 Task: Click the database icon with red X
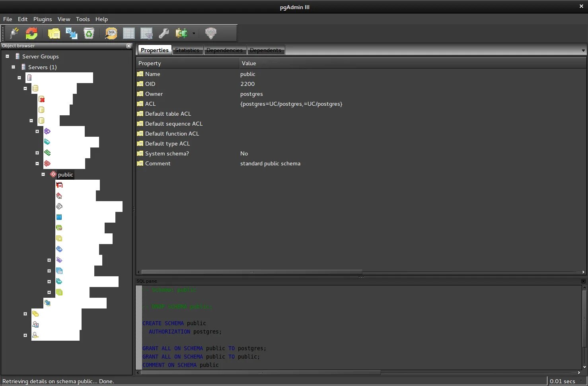coord(41,99)
